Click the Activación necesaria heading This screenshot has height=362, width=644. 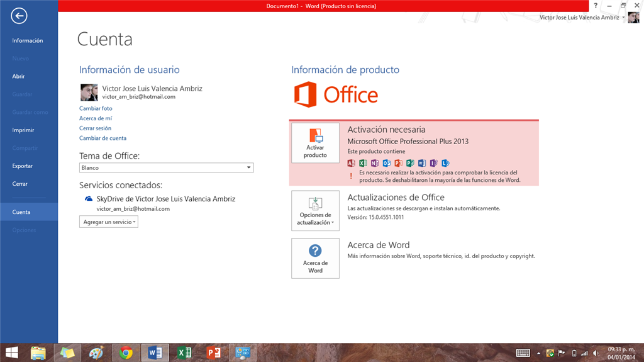387,129
